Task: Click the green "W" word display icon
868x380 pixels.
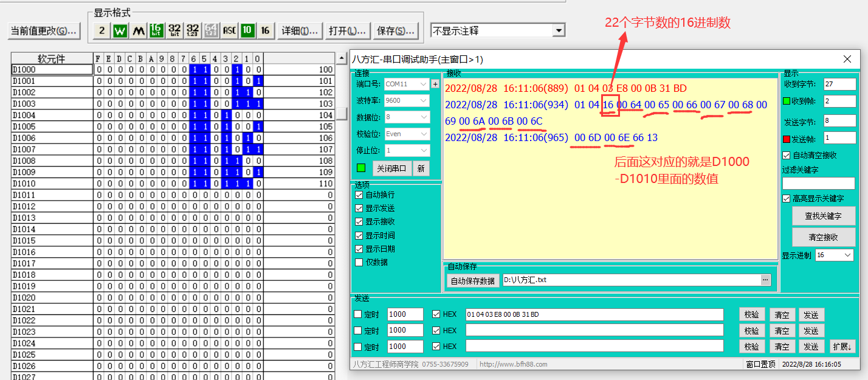Action: (120, 30)
